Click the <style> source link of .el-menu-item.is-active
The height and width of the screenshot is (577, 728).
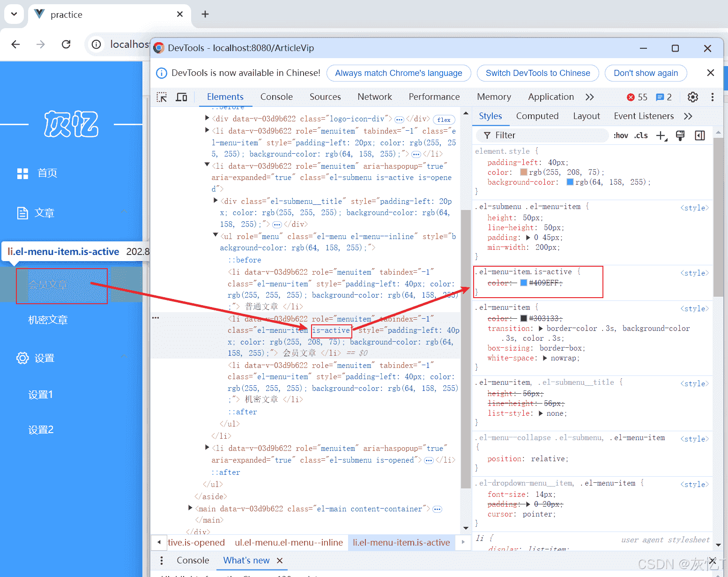point(694,273)
